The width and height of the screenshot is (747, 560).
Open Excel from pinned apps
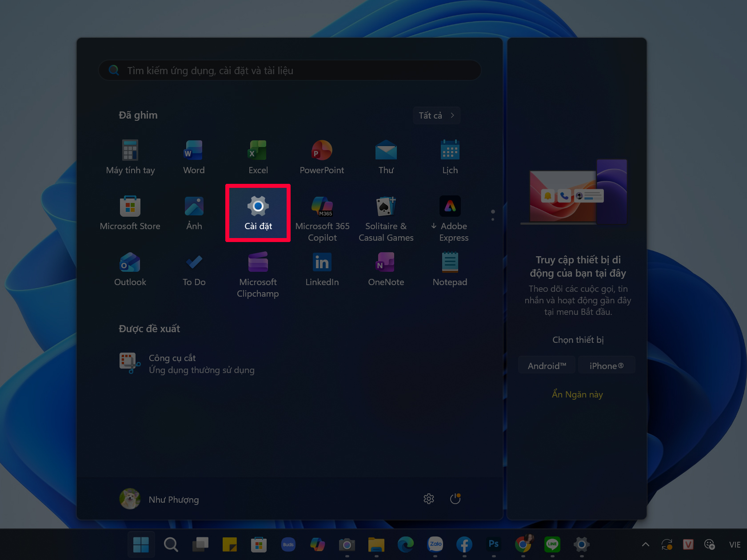(x=258, y=156)
